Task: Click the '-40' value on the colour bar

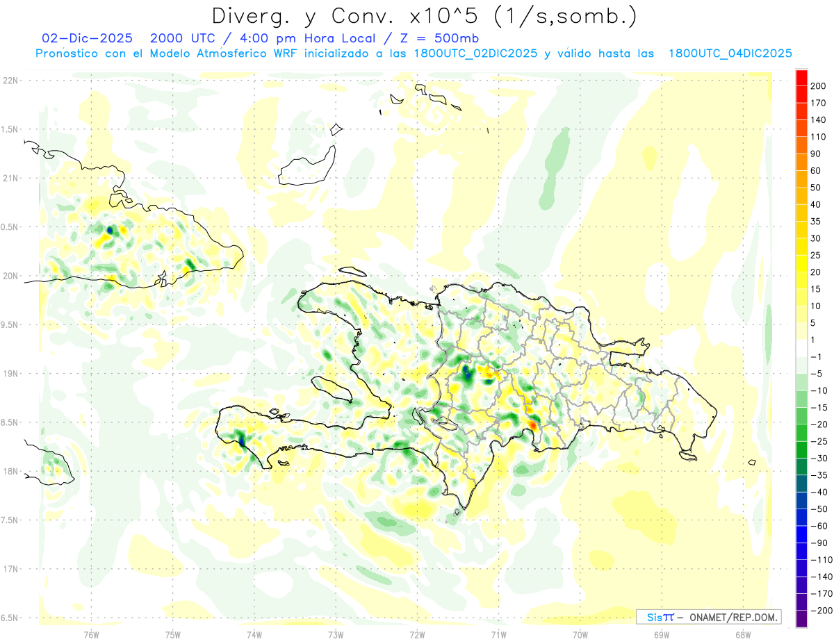Action: (819, 492)
